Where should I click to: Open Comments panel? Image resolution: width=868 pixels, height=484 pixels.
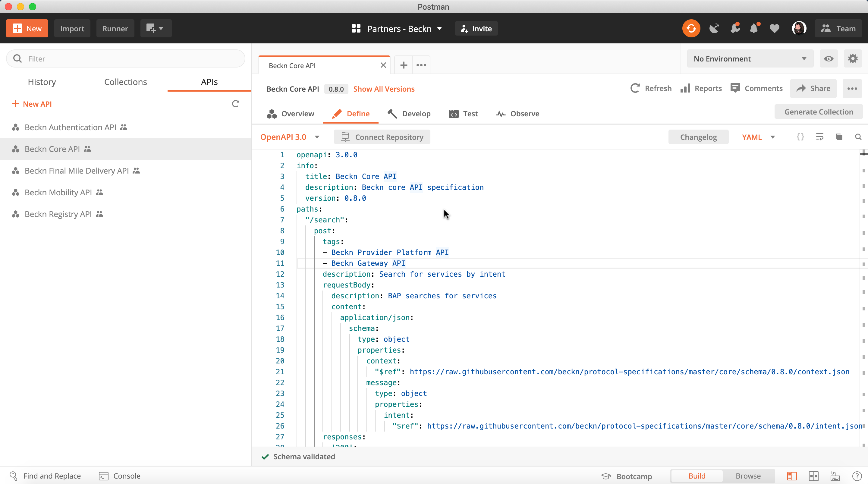point(757,88)
